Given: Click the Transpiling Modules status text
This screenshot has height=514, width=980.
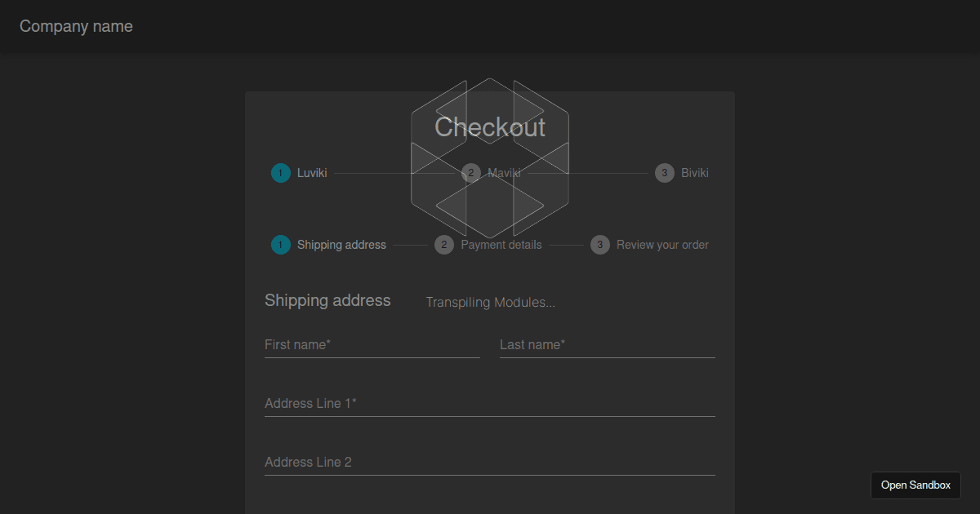Looking at the screenshot, I should coord(491,303).
